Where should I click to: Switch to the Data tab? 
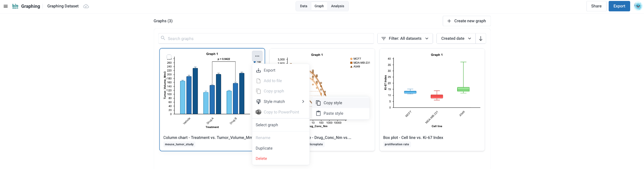click(303, 6)
